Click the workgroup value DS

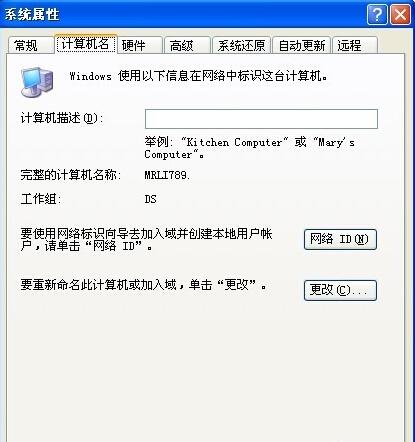point(150,199)
